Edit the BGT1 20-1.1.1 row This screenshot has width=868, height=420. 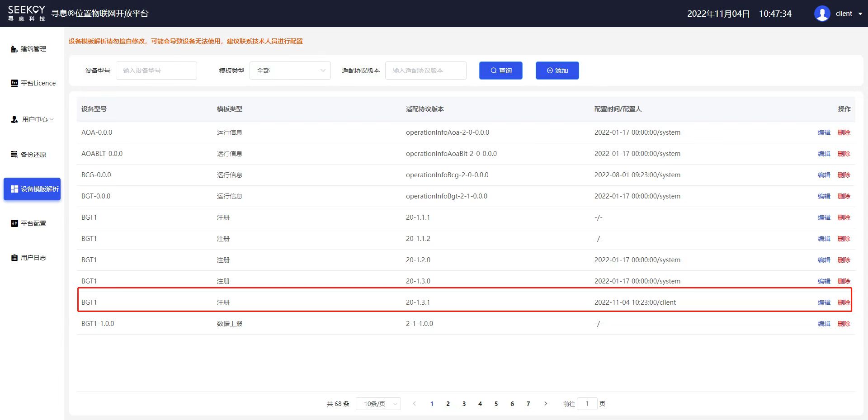click(x=824, y=217)
